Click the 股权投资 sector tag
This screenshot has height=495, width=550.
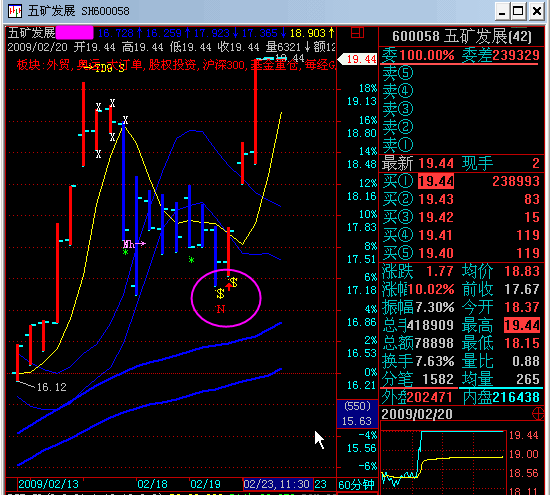pos(172,65)
